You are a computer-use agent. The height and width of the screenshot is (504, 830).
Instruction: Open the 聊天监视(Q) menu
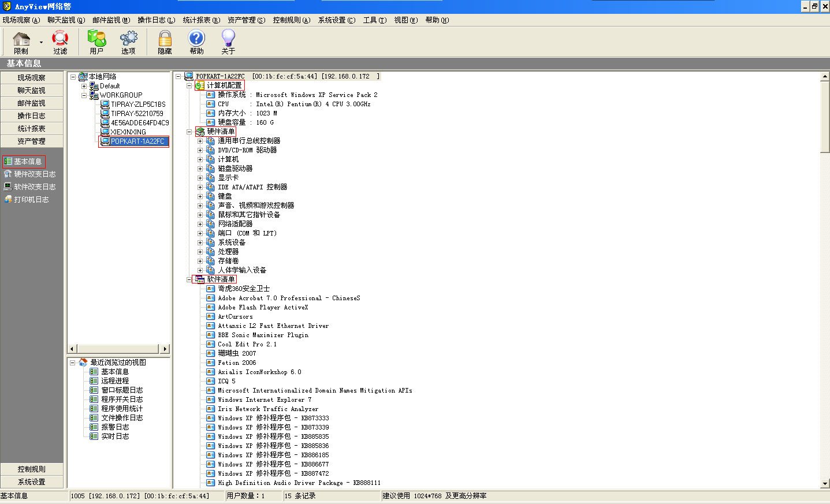(x=66, y=20)
